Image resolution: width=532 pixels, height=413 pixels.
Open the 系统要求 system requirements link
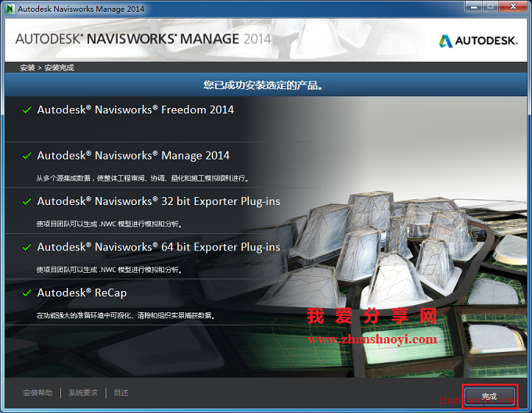[x=83, y=393]
